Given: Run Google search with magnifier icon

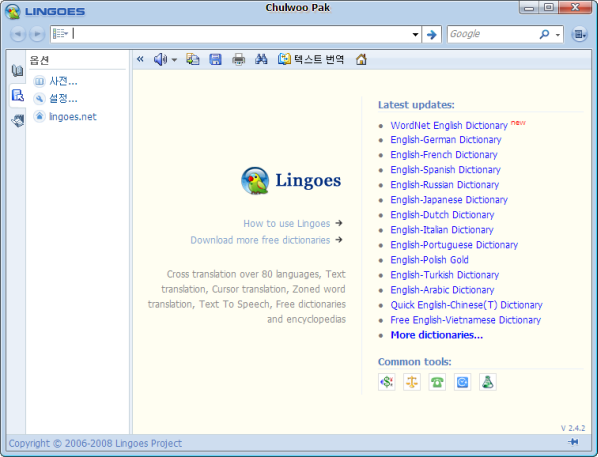Looking at the screenshot, I should (x=544, y=34).
